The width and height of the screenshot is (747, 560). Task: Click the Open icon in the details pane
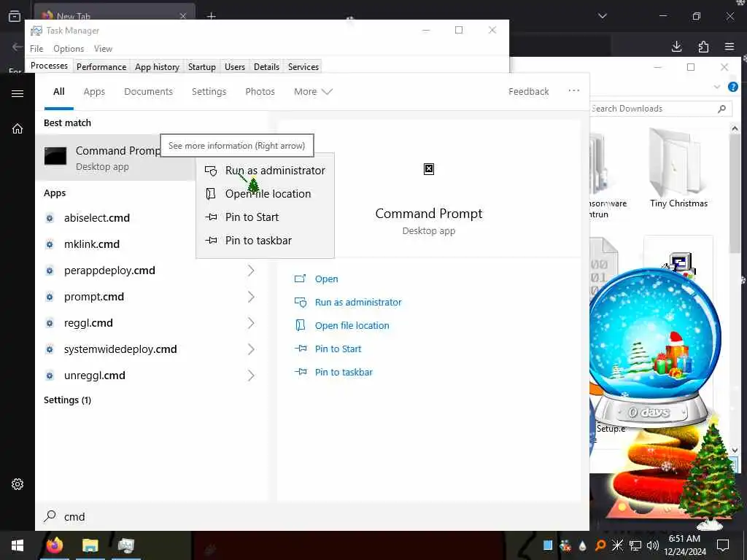(300, 279)
